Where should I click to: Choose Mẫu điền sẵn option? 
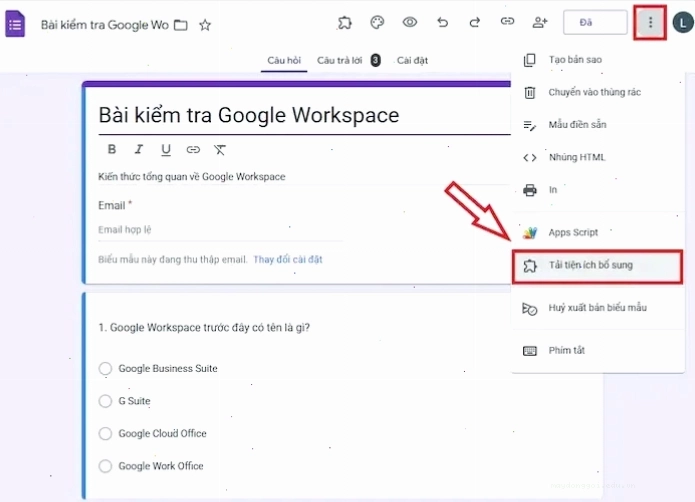[x=597, y=125]
